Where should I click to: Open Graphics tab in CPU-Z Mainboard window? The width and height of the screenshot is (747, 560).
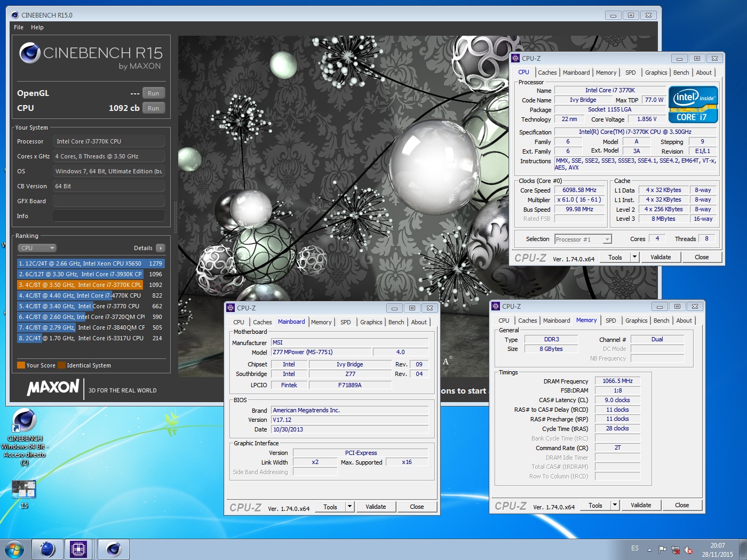[371, 322]
